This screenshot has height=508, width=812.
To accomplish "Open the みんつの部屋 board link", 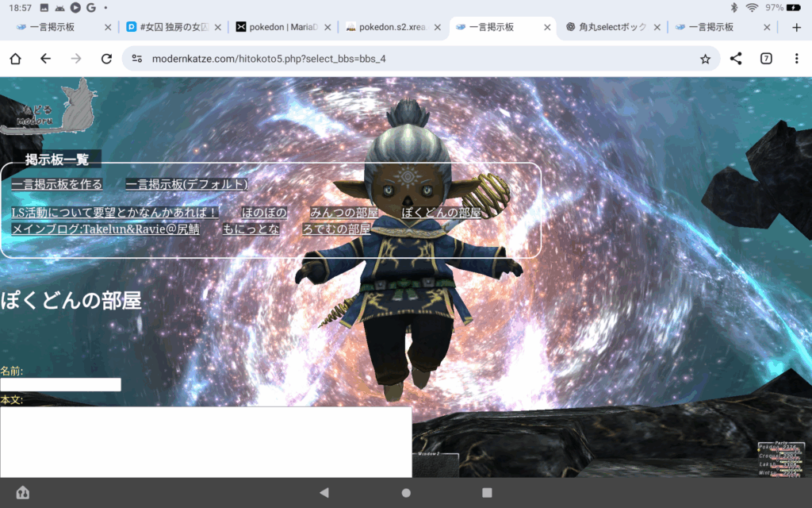I will pyautogui.click(x=344, y=213).
